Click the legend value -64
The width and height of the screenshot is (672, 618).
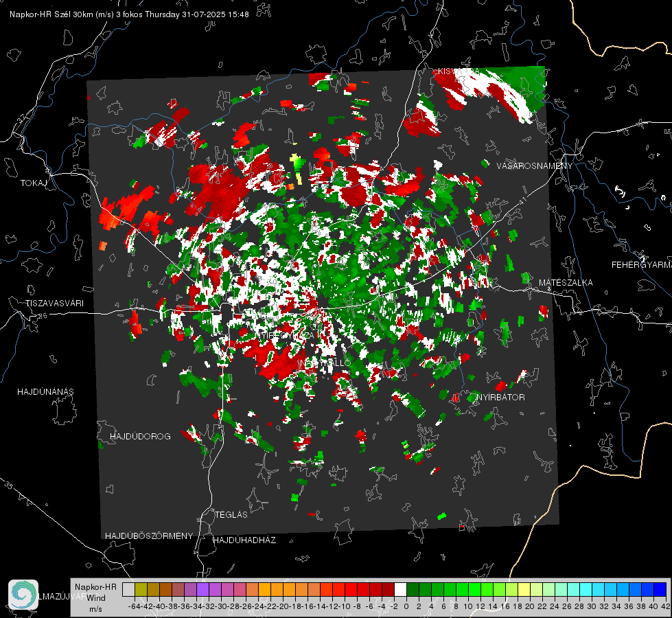click(135, 606)
